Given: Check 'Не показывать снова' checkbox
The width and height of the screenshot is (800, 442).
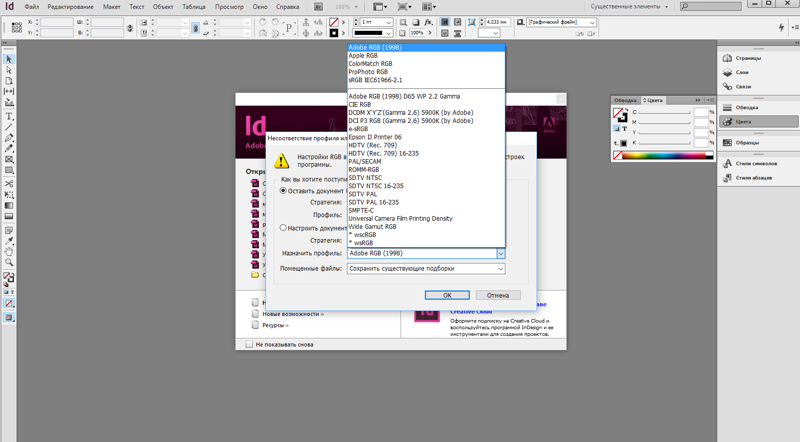Looking at the screenshot, I should coord(249,344).
